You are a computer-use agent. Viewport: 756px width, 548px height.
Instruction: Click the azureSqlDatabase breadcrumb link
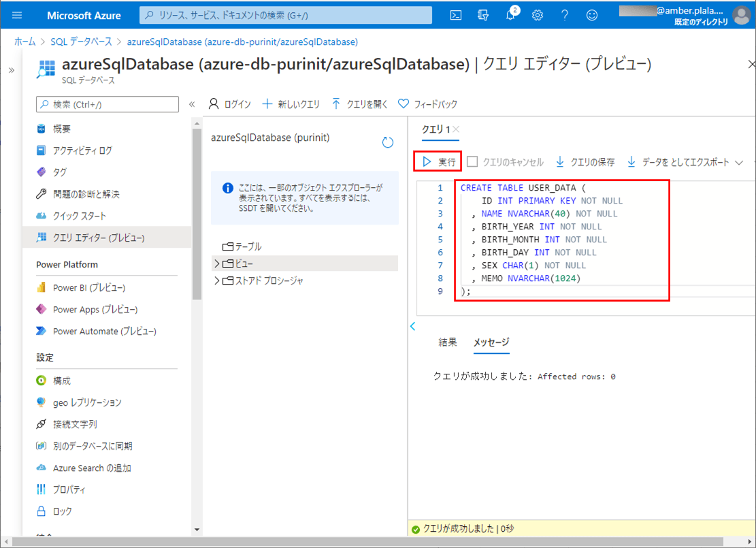(242, 42)
